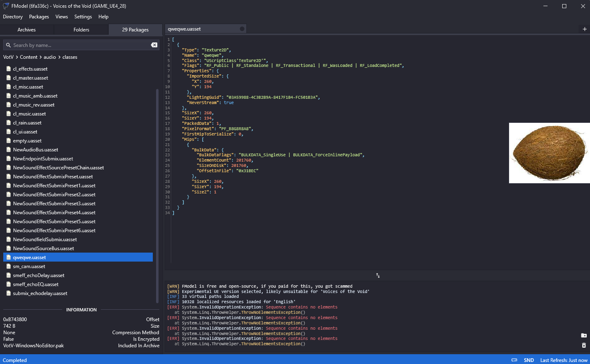590x364 pixels.
Task: Add a new tab with the plus icon
Action: (x=584, y=29)
